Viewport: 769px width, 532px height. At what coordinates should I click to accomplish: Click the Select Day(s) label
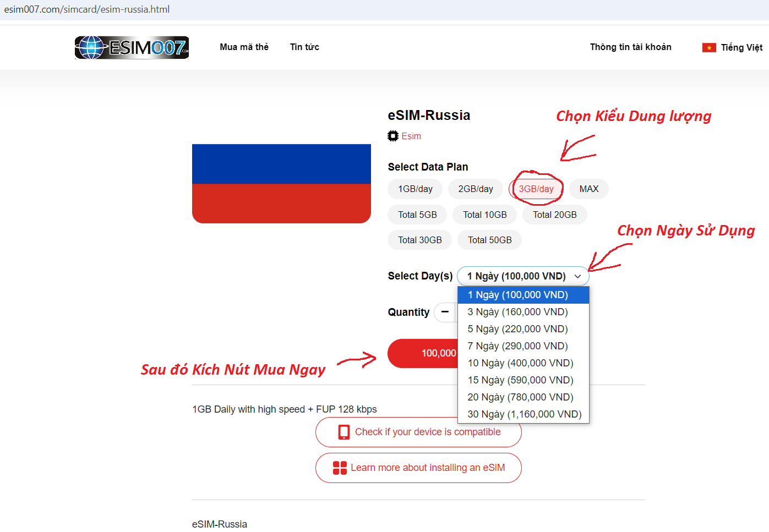coord(420,276)
